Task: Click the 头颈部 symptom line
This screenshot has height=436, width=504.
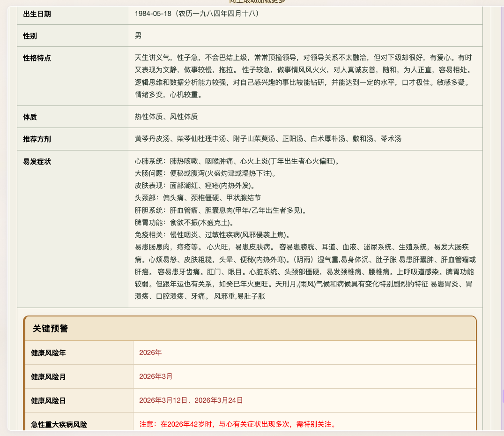Action: [198, 198]
